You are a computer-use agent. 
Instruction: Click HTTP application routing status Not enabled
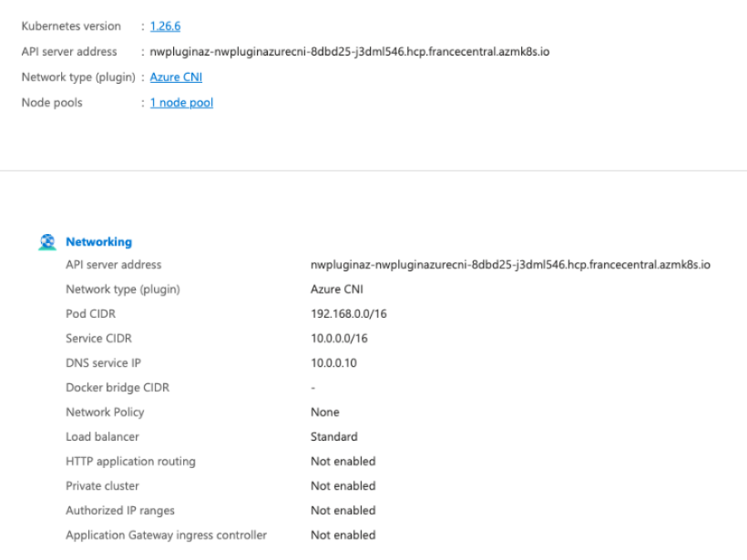[x=343, y=461]
